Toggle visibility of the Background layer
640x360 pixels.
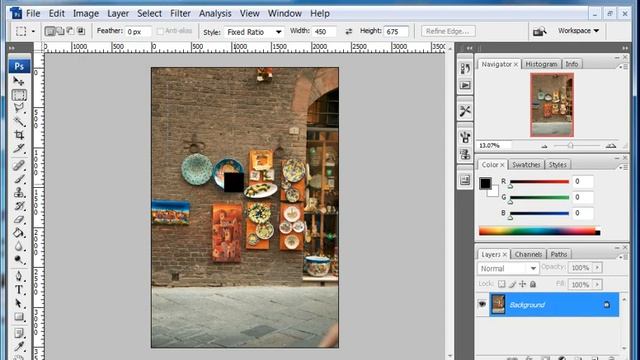(482, 304)
